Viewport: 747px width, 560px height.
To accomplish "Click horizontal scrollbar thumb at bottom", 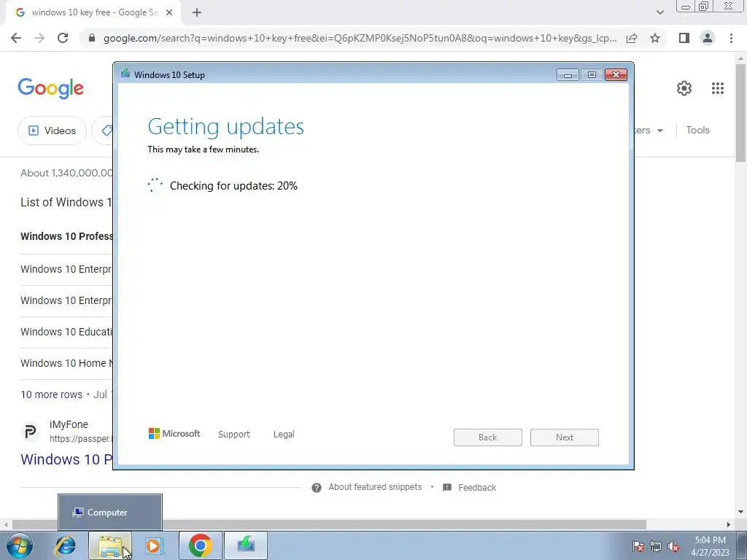I will (329, 524).
